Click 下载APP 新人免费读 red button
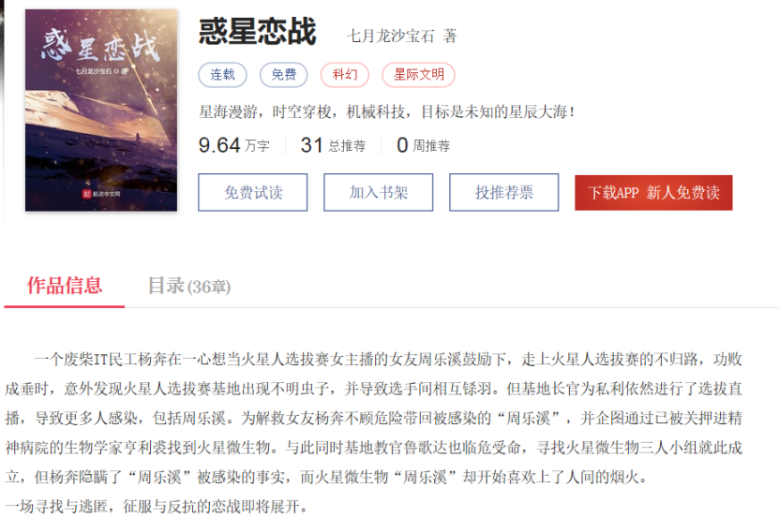The image size is (779, 532). [653, 193]
